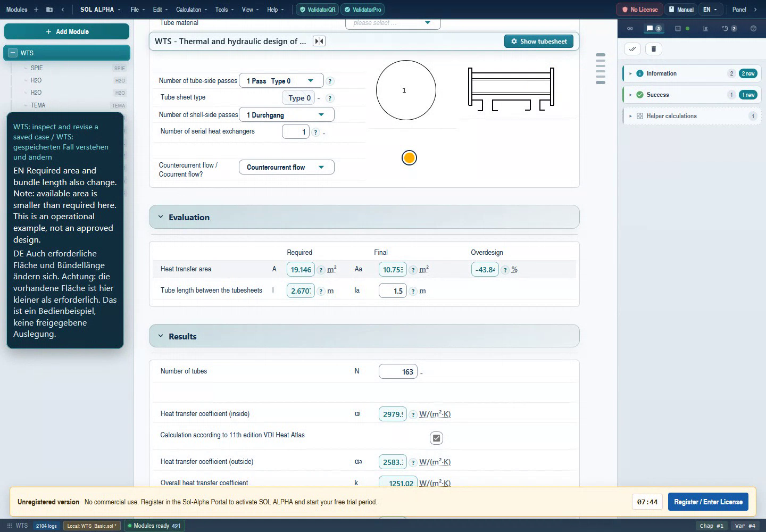Collapse the WTS module tree node
Image resolution: width=766 pixels, height=532 pixels.
click(x=13, y=53)
